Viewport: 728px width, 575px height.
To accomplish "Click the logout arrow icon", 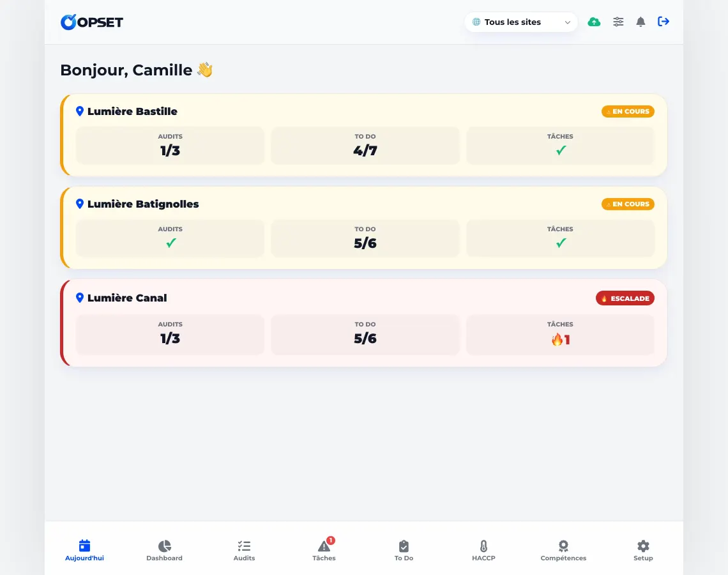I will click(x=663, y=21).
